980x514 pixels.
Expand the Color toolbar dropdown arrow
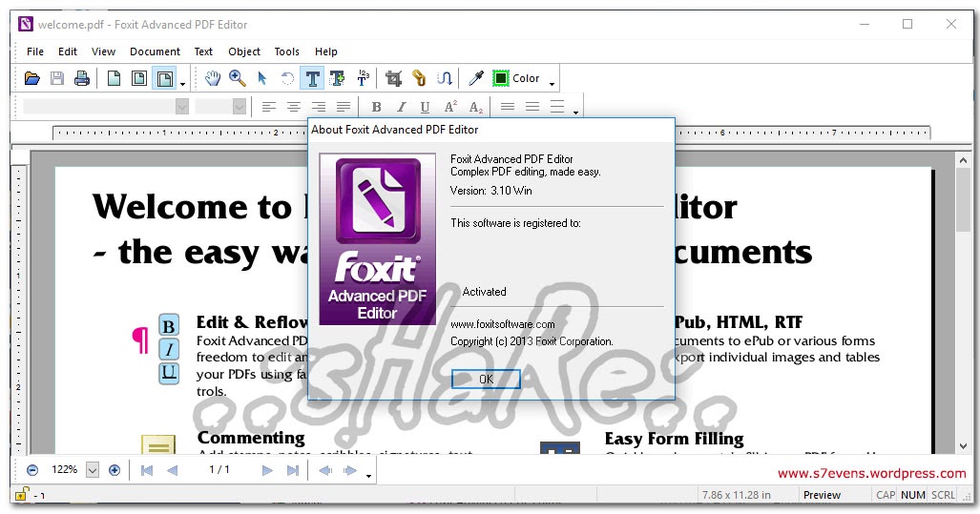pyautogui.click(x=552, y=84)
